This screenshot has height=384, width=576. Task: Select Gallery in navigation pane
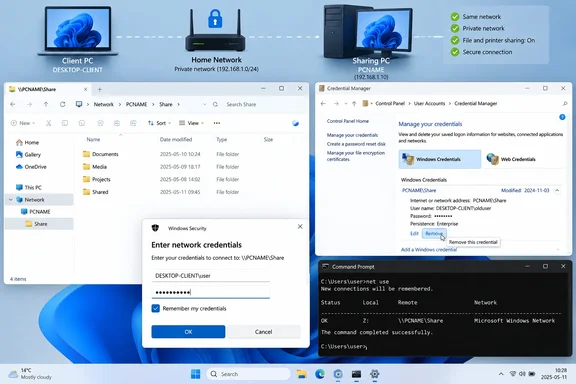[x=28, y=155]
